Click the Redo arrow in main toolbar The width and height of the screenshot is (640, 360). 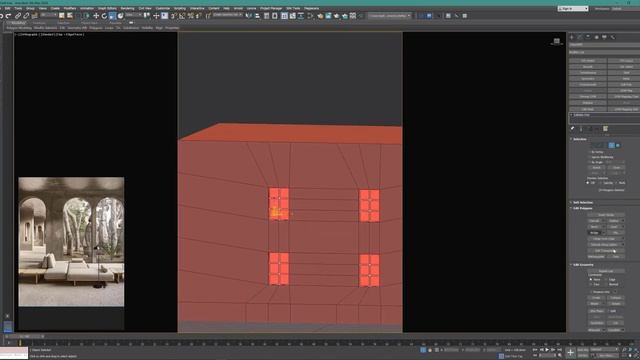pyautogui.click(x=8, y=16)
